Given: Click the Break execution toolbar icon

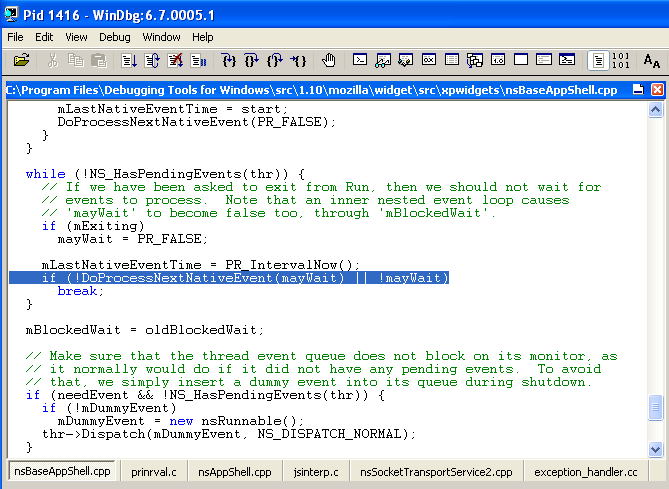Looking at the screenshot, I should [198, 60].
